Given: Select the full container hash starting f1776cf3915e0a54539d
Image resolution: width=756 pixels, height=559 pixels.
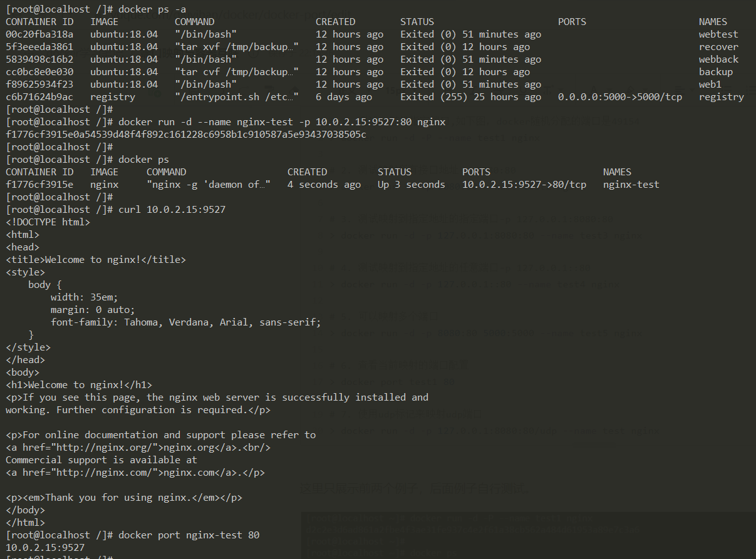Looking at the screenshot, I should 186,135.
